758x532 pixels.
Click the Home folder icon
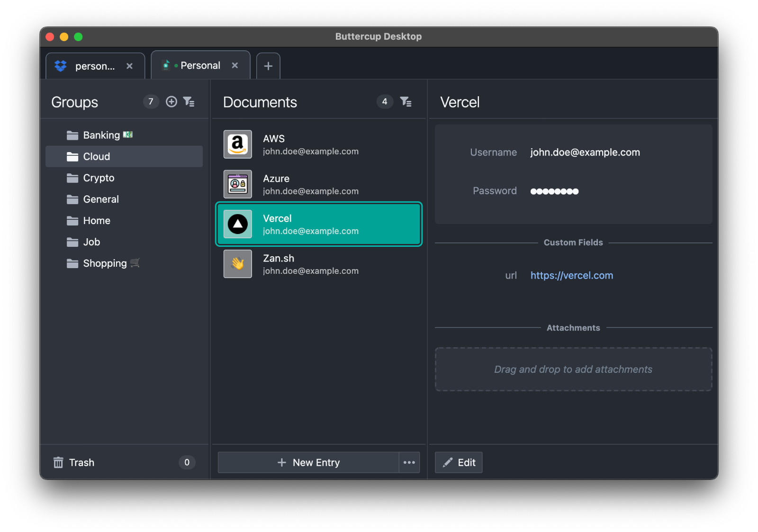click(72, 221)
